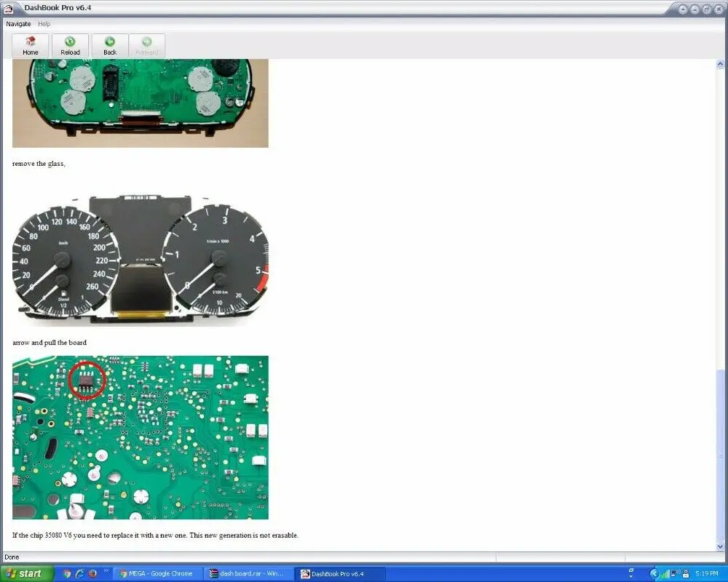Reload the current DashBook page
Image resolution: width=728 pixels, height=582 pixels.
pos(70,46)
